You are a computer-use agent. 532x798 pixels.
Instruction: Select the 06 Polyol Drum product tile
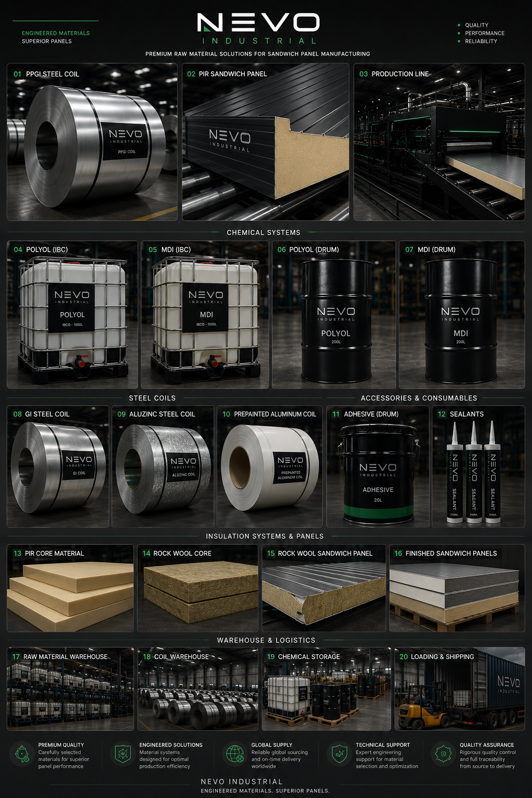334,315
